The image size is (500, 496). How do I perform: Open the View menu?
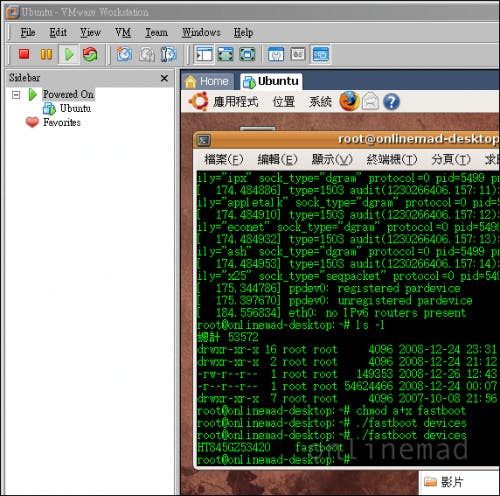point(90,32)
